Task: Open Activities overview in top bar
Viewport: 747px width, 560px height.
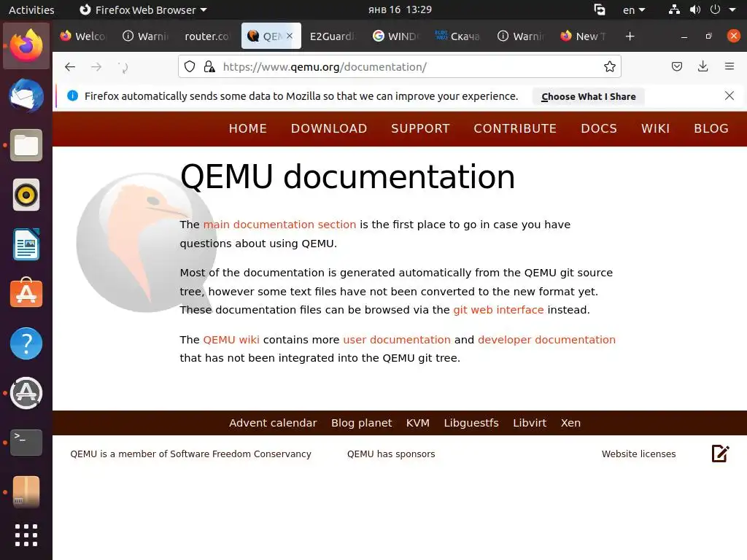Action: tap(31, 9)
